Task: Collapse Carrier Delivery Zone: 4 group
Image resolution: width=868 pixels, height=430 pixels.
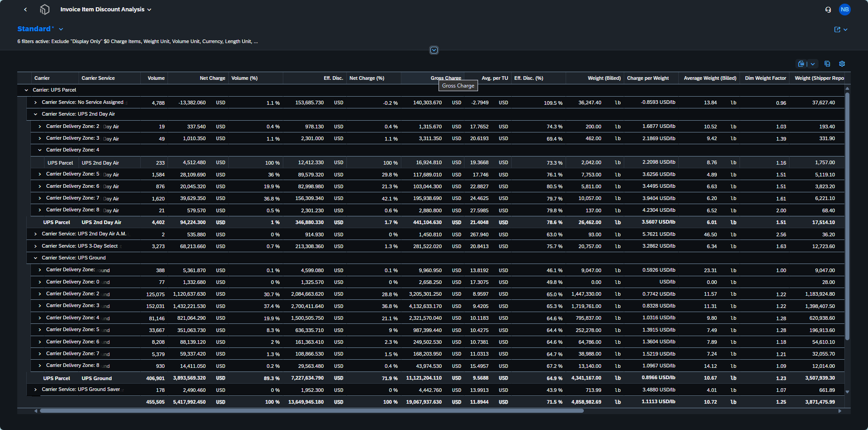Action: [x=40, y=150]
